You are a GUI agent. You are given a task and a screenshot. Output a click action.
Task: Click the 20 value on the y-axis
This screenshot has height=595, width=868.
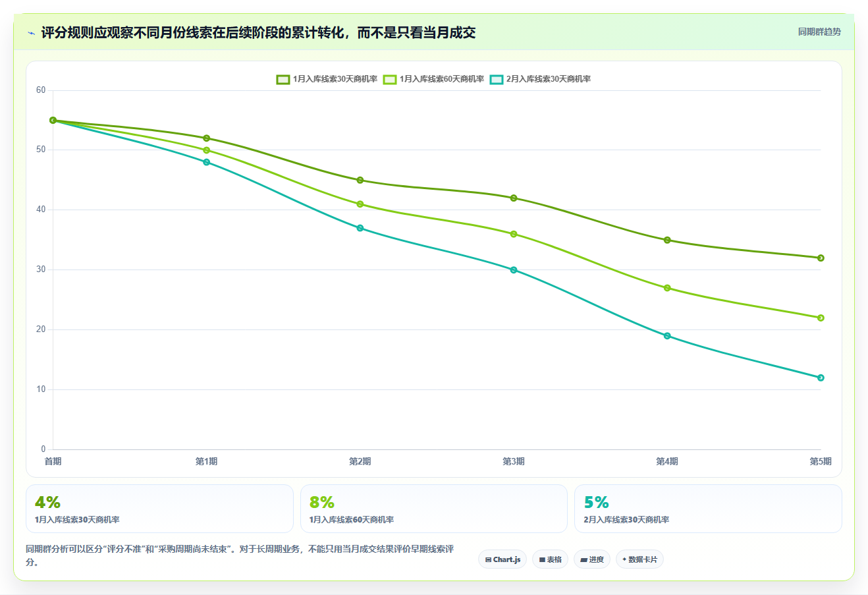(41, 329)
